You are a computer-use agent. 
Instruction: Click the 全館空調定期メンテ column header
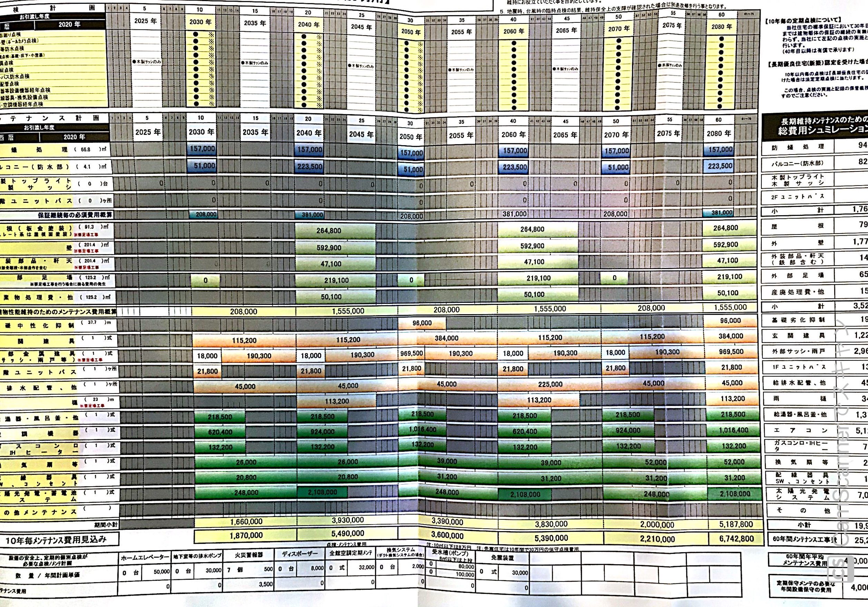pos(351,553)
